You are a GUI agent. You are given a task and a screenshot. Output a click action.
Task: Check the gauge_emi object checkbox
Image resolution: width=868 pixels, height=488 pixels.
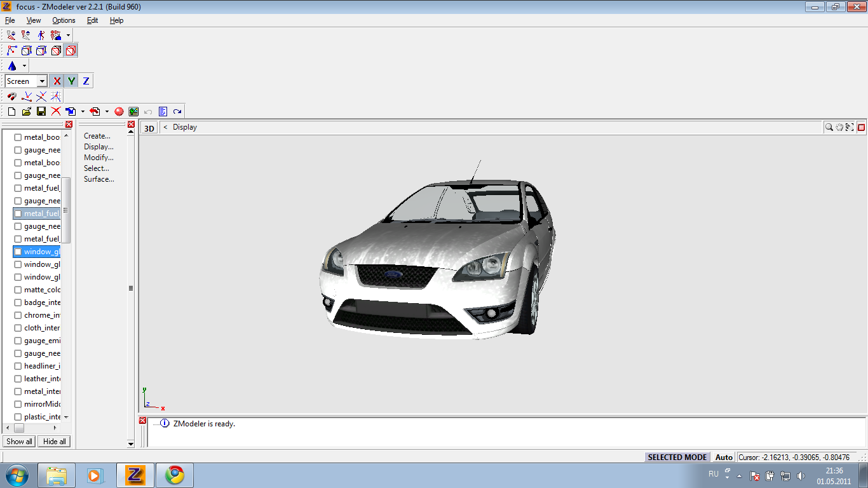pyautogui.click(x=18, y=341)
